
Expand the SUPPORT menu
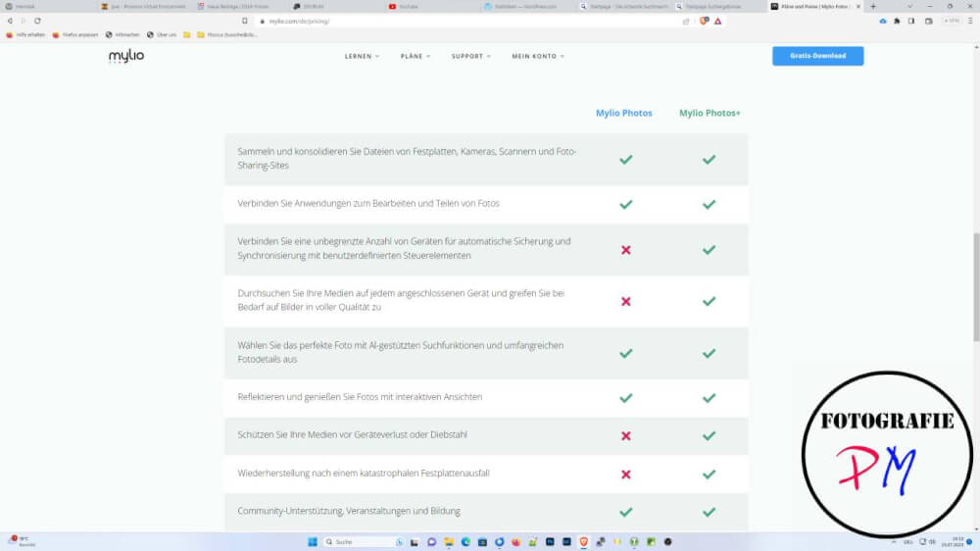coord(471,56)
